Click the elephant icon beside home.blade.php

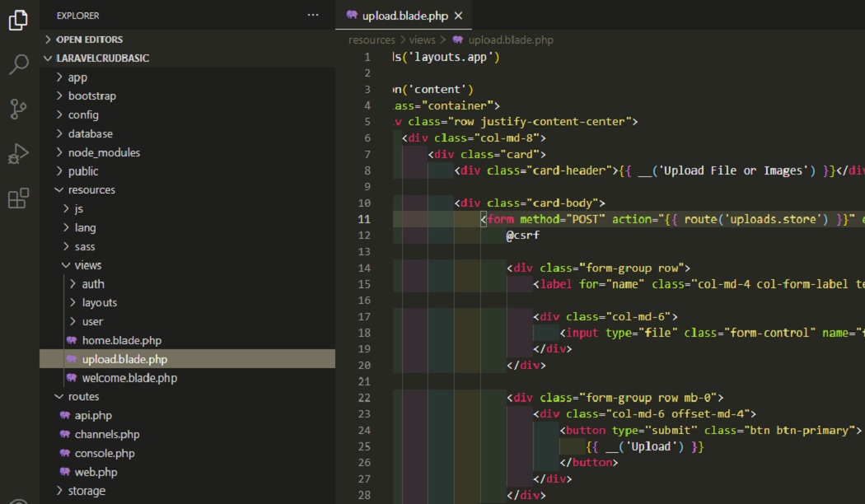(72, 340)
